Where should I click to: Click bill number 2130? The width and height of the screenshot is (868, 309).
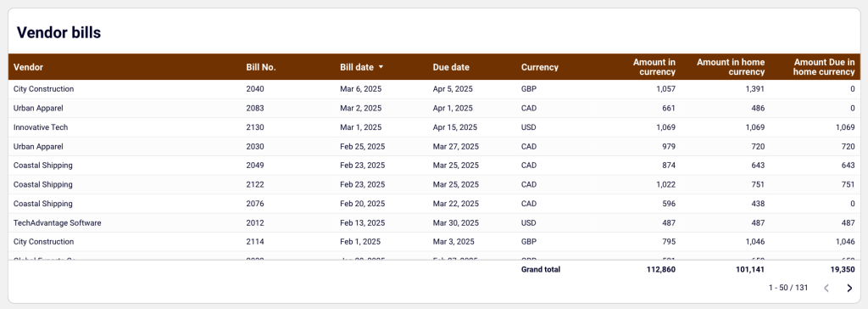coord(255,127)
